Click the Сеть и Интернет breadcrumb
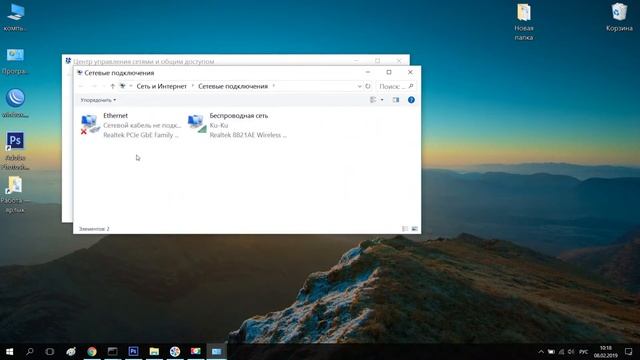The image size is (640, 360). pos(162,86)
